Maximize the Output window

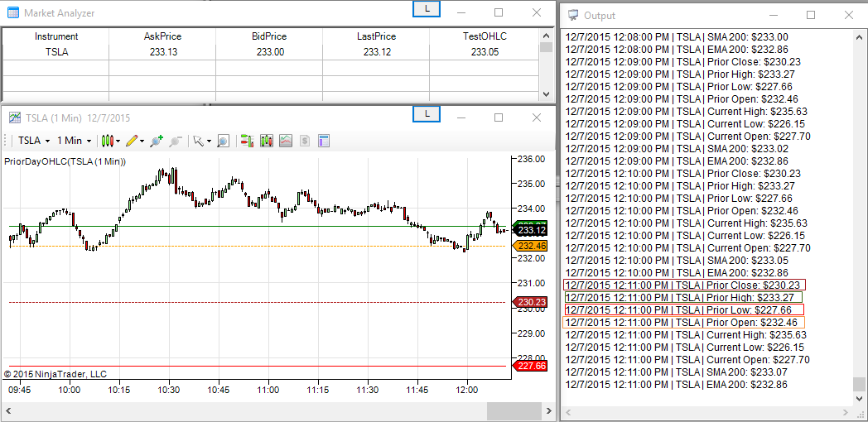pos(811,15)
